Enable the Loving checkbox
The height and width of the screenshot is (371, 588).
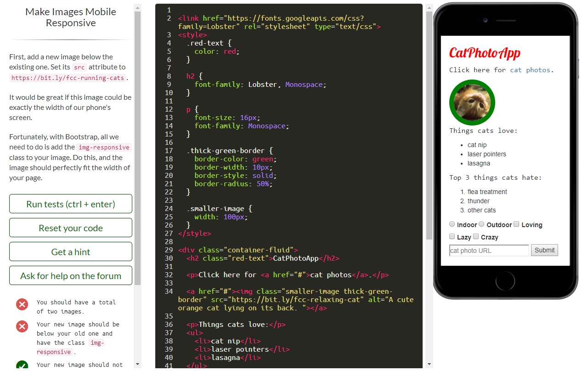click(x=516, y=224)
